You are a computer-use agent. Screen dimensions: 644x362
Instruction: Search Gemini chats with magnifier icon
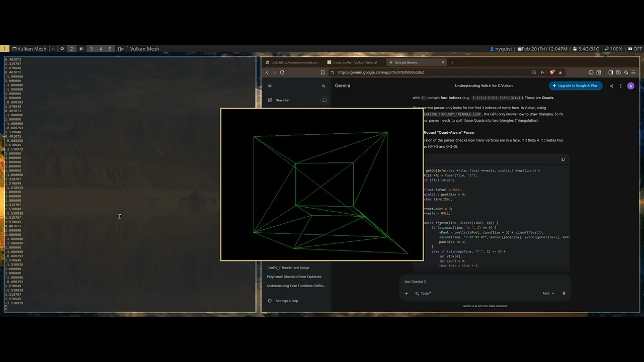324,86
